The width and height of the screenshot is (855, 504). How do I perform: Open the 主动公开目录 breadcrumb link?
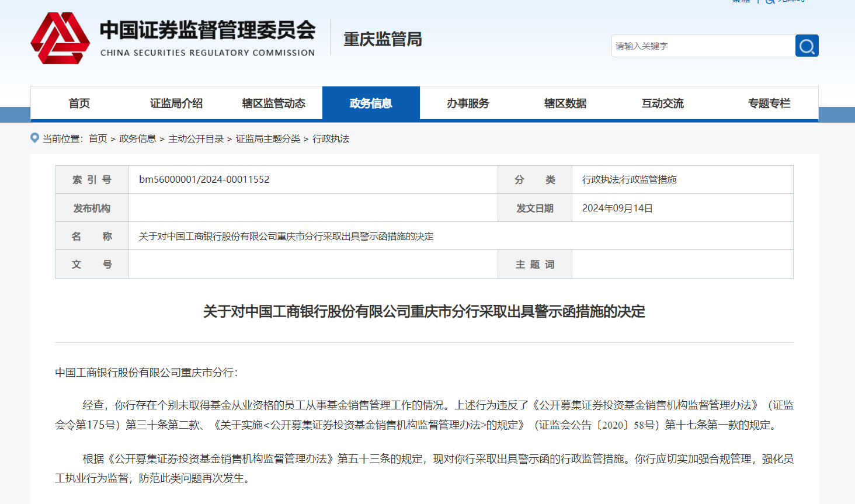195,139
